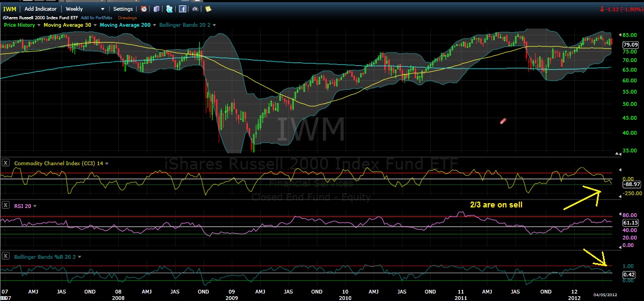
Task: Expand the Price History options arrow
Action: 39,25
